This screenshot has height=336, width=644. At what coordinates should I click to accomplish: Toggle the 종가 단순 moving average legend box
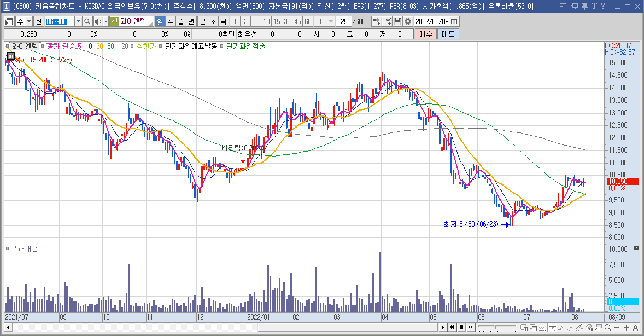point(43,46)
